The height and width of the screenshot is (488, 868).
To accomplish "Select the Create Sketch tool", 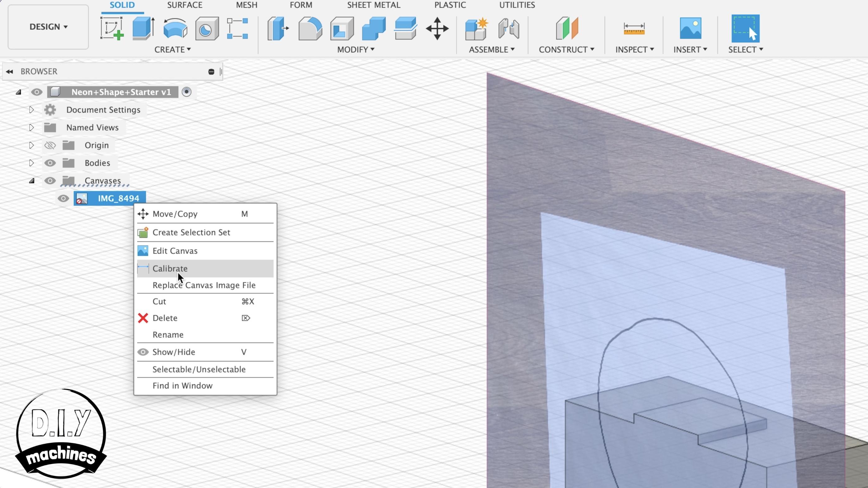I will tap(112, 28).
